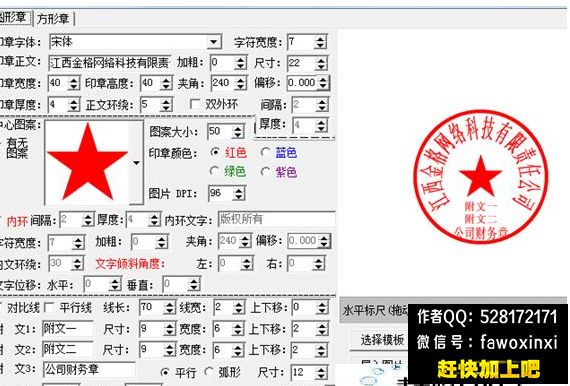Click the round red seal preview
Screen dimensions: 570x386
point(481,177)
